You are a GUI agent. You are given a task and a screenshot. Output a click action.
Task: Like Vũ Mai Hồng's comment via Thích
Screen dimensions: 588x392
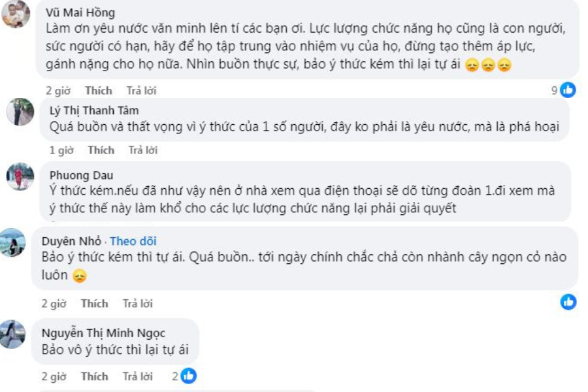click(x=98, y=90)
